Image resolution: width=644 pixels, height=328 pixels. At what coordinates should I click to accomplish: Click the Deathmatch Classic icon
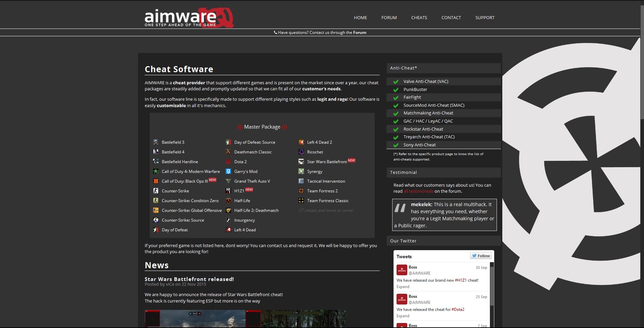228,152
